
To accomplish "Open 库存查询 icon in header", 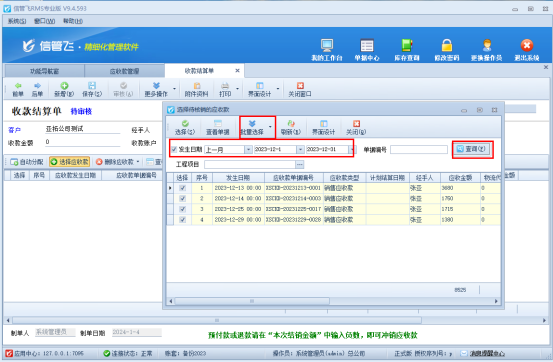I will pos(407,45).
